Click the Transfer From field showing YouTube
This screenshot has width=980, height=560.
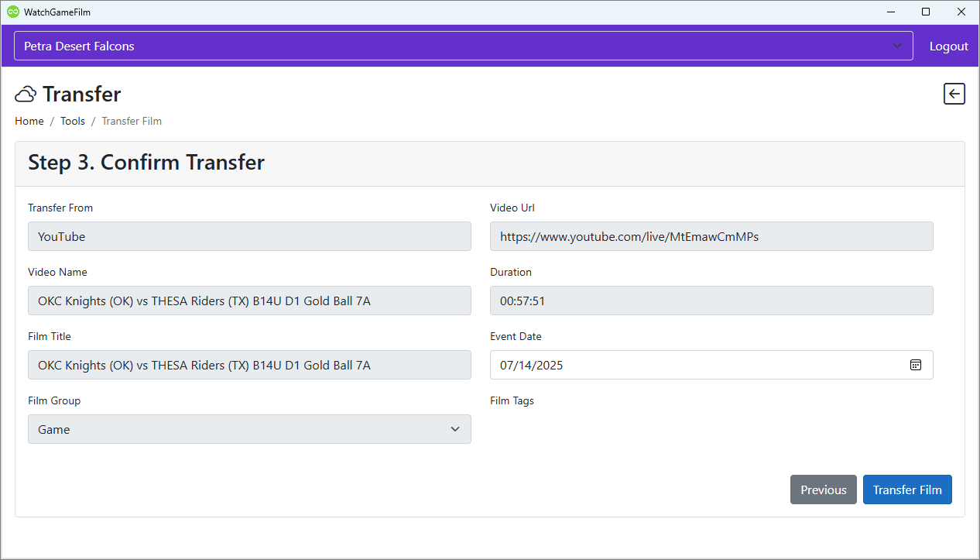[249, 236]
